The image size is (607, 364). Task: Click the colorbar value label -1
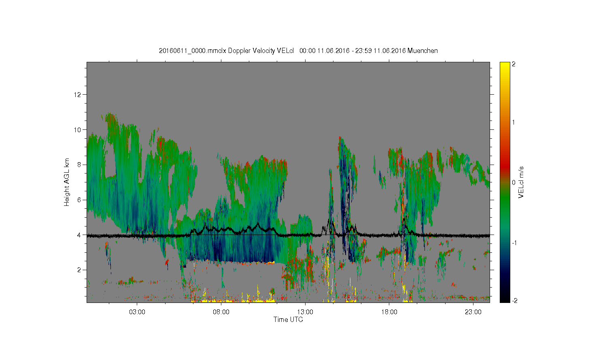click(514, 243)
